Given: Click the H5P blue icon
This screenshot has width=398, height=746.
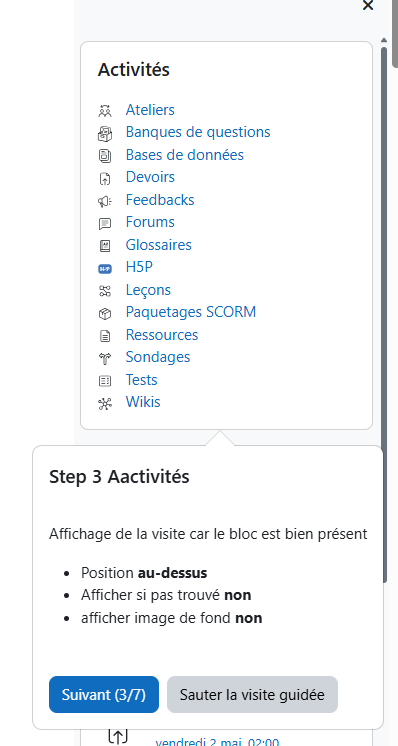Looking at the screenshot, I should 105,269.
